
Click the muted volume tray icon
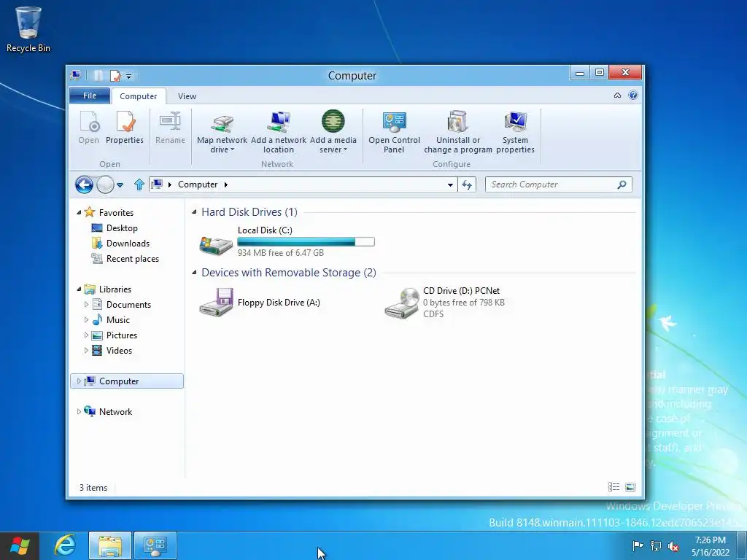[673, 546]
